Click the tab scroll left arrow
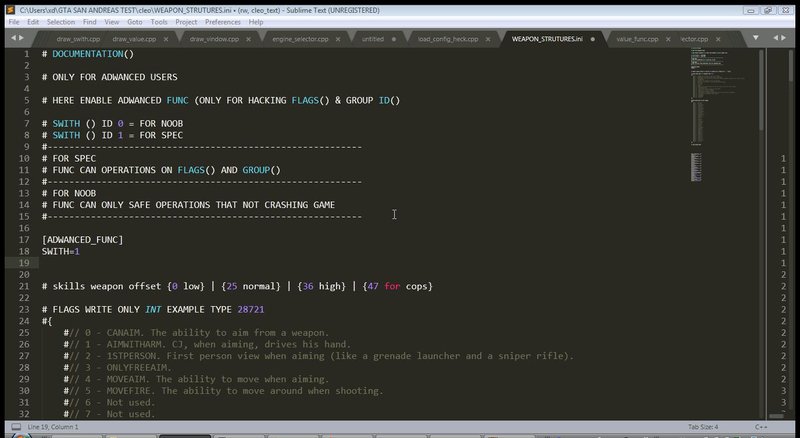The width and height of the screenshot is (800, 438). tap(14, 38)
